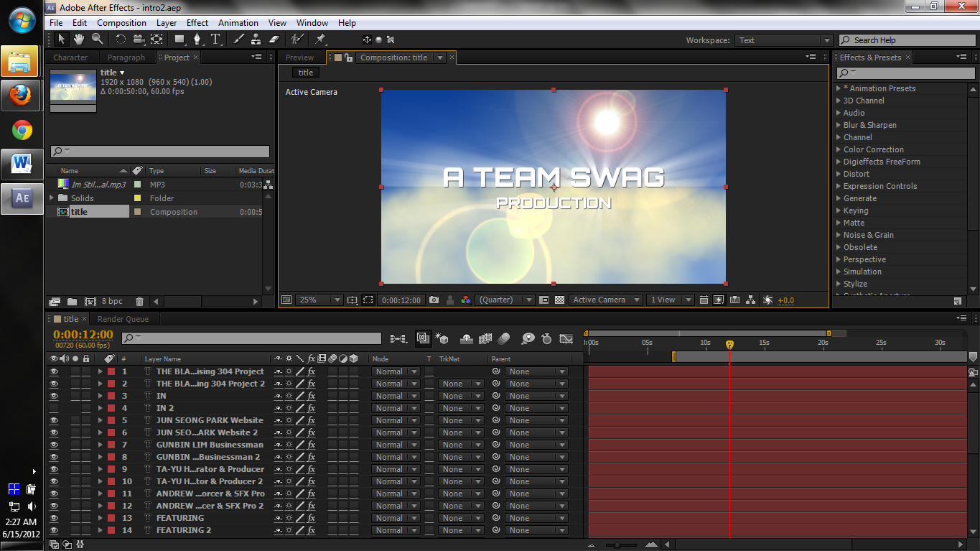Image resolution: width=980 pixels, height=551 pixels.
Task: Select the Clone Stamp tool
Action: [x=256, y=40]
